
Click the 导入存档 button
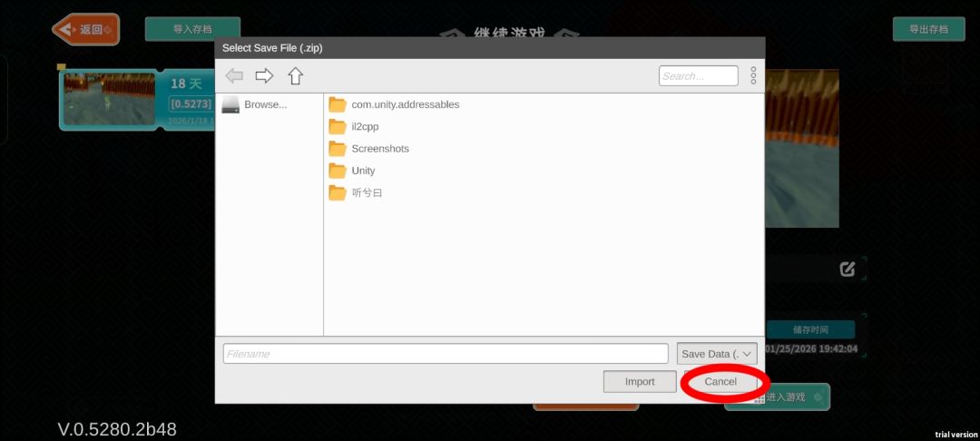click(192, 29)
